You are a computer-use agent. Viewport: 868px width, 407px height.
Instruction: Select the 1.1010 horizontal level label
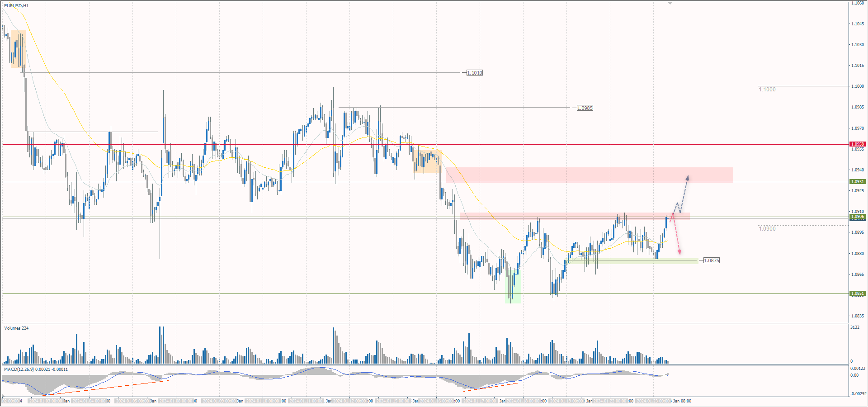pos(475,73)
